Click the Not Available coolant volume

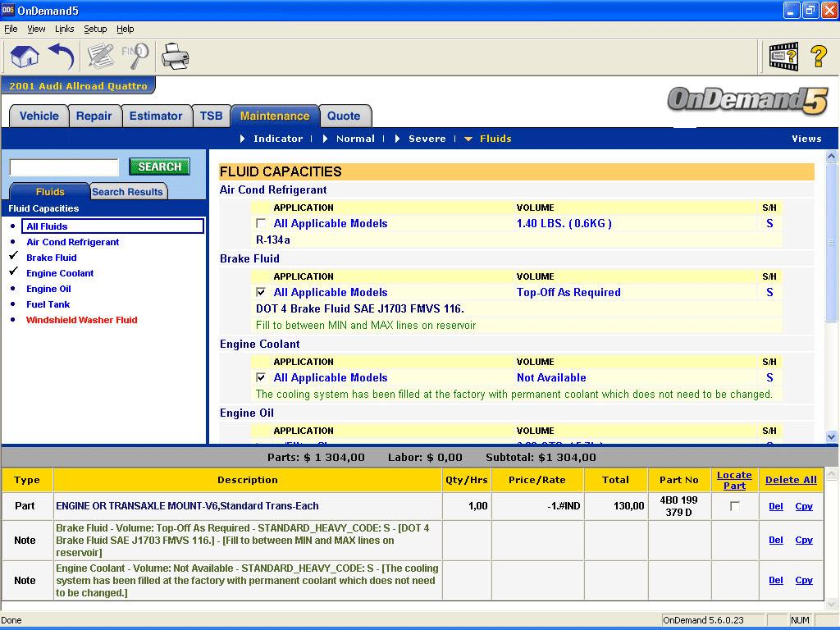[x=551, y=377]
